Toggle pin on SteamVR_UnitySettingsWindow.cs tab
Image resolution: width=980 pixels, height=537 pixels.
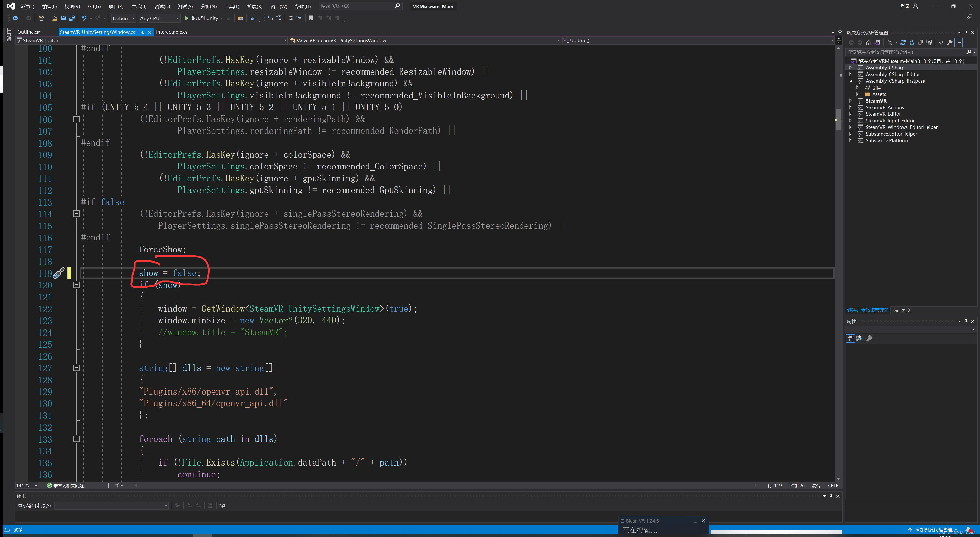(x=143, y=32)
